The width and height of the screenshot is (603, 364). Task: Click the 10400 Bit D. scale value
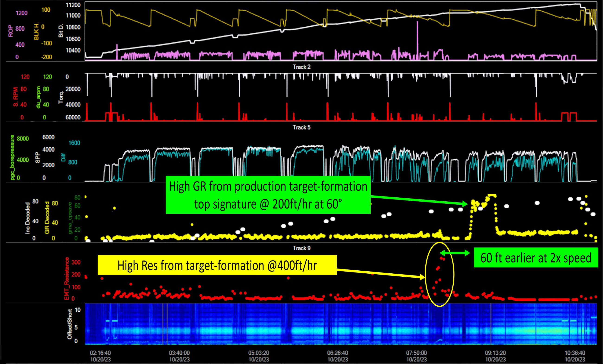pos(73,50)
